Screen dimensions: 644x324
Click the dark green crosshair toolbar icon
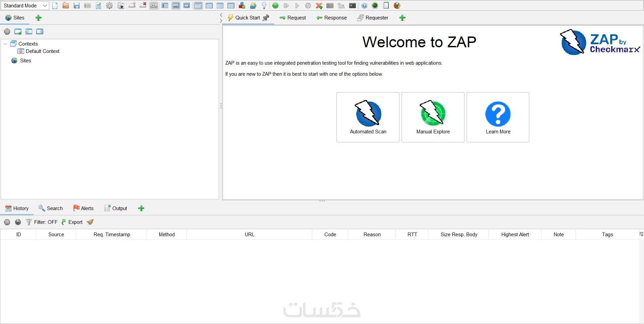click(375, 6)
